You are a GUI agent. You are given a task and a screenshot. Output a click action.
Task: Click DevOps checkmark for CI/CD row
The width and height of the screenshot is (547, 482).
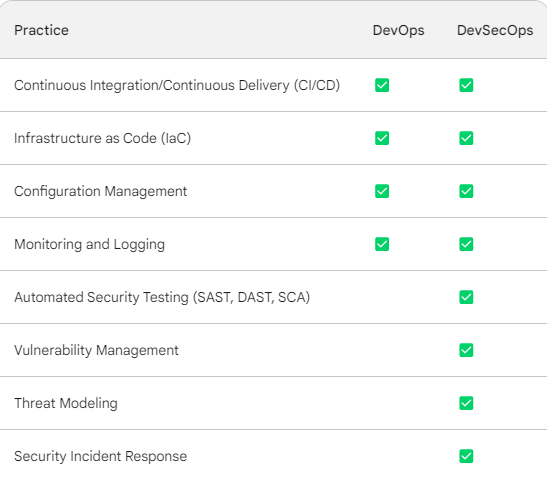382,85
